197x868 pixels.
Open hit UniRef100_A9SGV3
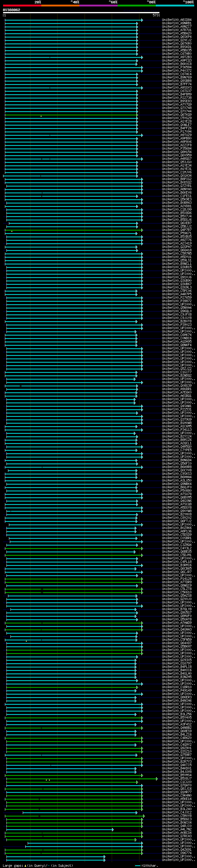pos(177,88)
